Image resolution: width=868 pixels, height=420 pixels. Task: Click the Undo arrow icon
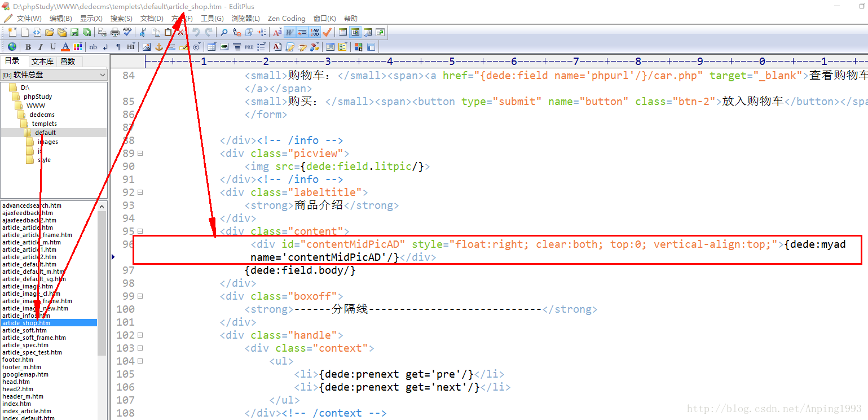(x=196, y=32)
